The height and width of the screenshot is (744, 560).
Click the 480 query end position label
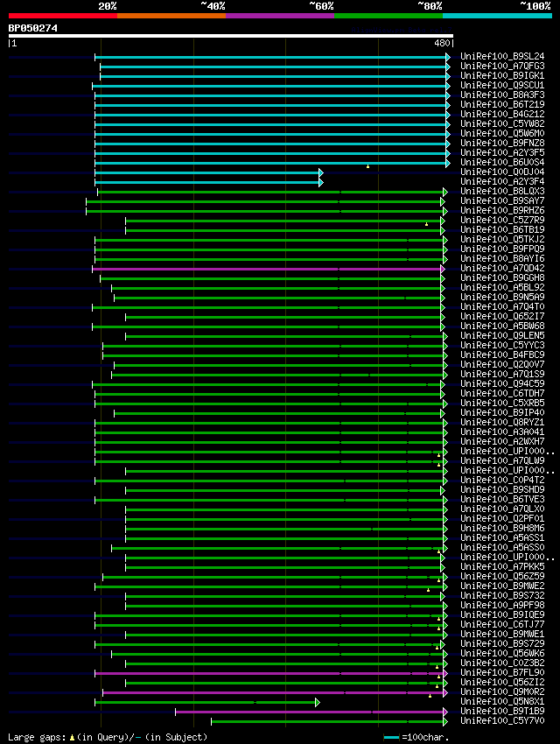pos(442,43)
